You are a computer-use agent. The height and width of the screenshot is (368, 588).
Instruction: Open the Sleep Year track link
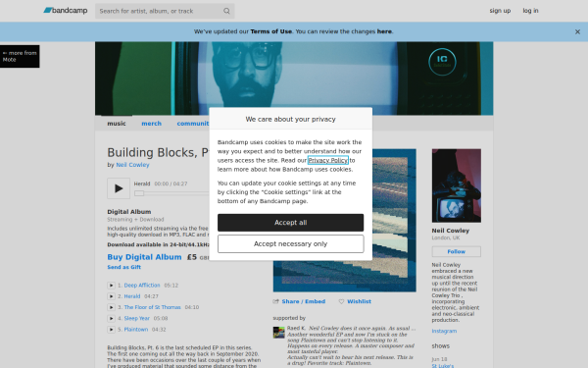[x=137, y=318]
